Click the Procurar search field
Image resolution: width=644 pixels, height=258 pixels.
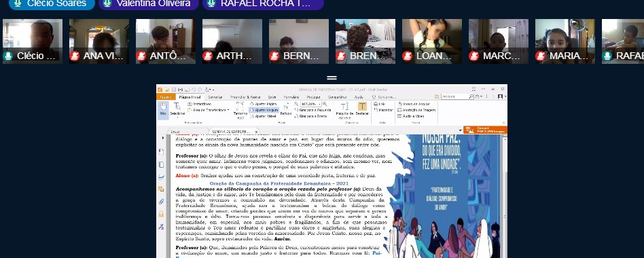pyautogui.click(x=457, y=97)
